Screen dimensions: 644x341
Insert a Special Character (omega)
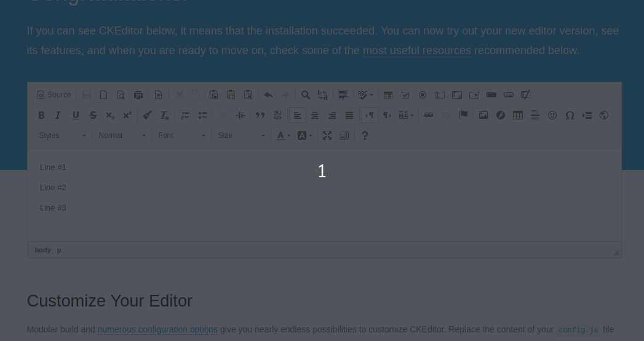coord(570,116)
